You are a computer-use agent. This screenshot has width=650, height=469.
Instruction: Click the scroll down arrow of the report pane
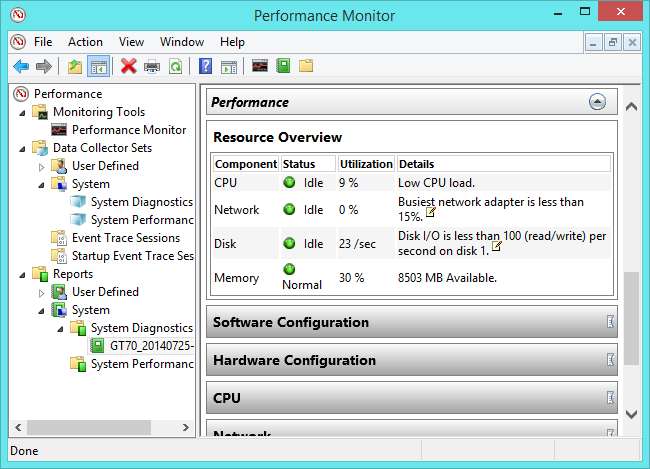tap(631, 413)
